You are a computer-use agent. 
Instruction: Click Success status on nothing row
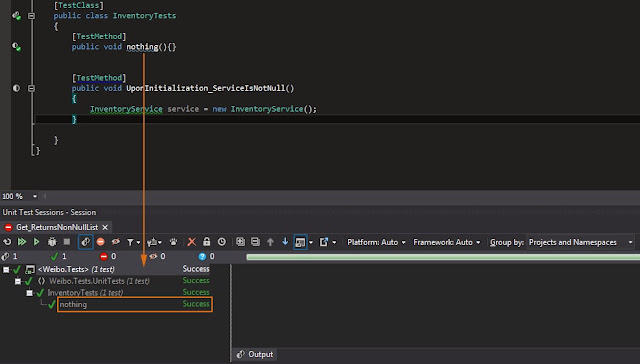[x=196, y=304]
